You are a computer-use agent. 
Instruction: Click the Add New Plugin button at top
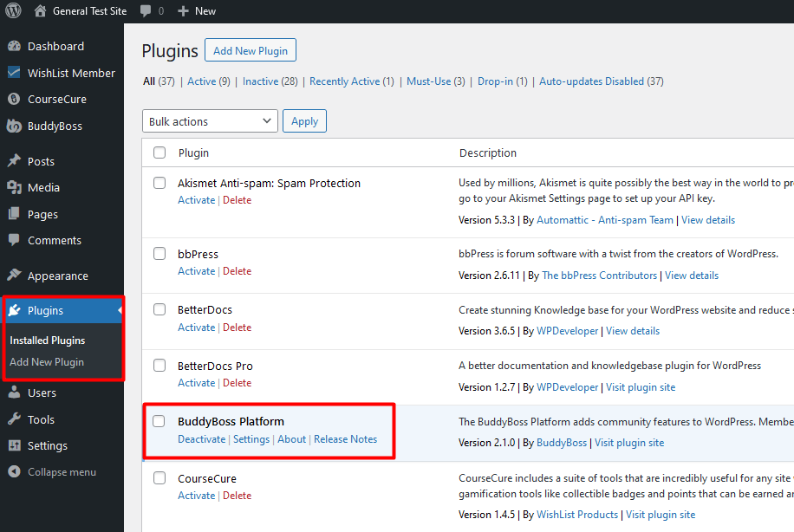tap(251, 50)
